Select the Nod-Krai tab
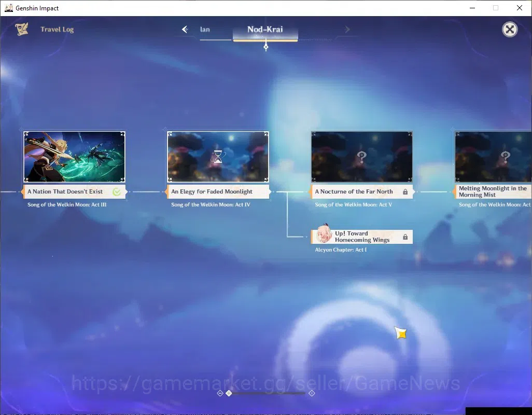532x415 pixels. [x=265, y=30]
